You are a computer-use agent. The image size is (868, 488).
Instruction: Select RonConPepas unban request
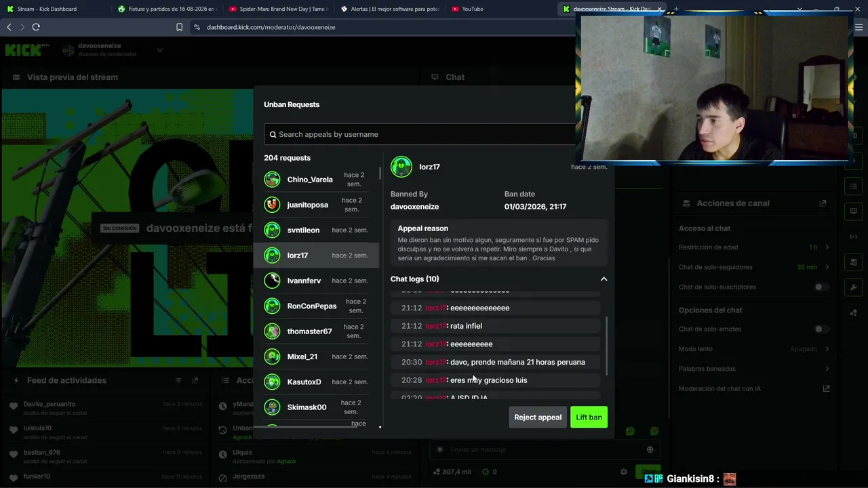coord(316,306)
